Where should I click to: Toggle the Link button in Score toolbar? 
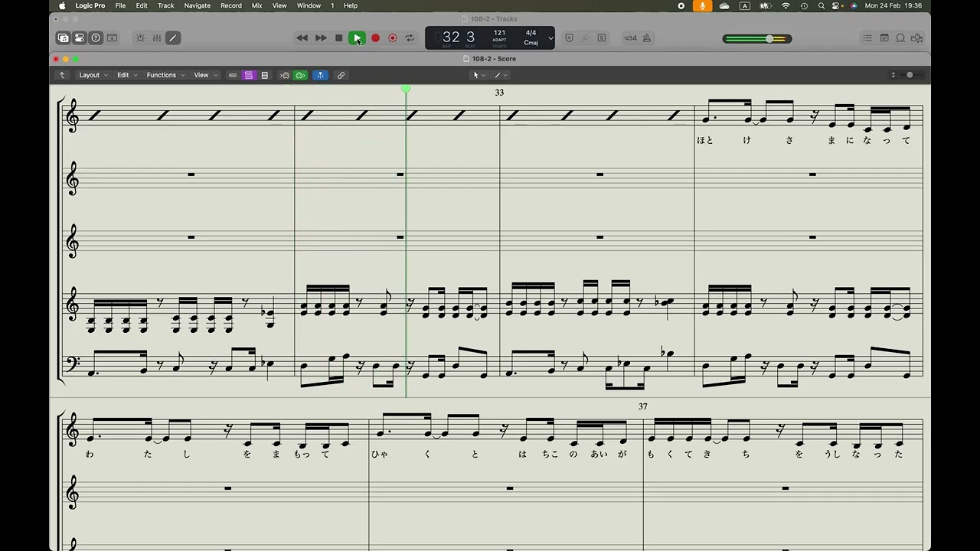click(x=341, y=75)
